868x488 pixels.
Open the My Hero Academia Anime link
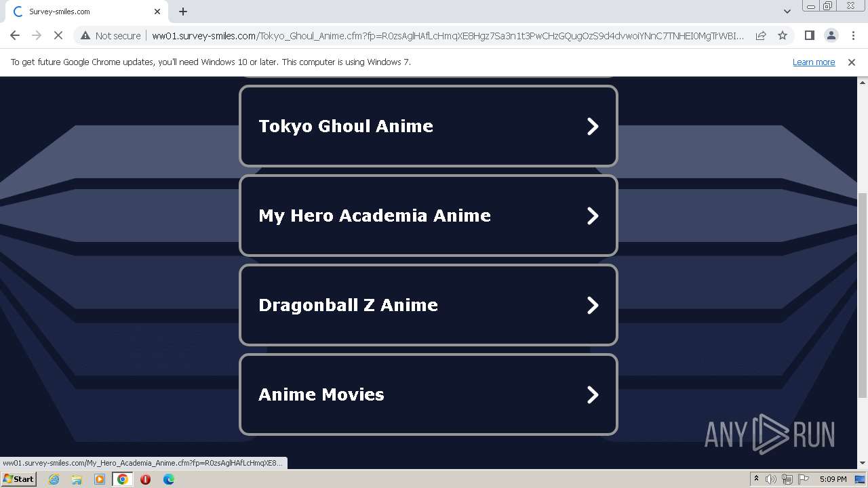click(x=428, y=216)
